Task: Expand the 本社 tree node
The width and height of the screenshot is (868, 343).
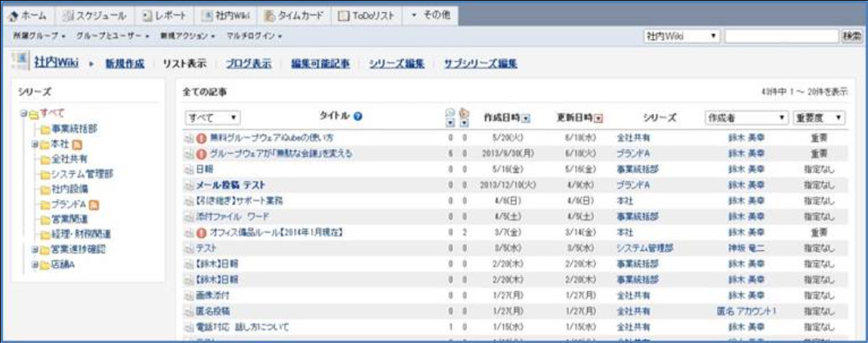Action: click(34, 145)
